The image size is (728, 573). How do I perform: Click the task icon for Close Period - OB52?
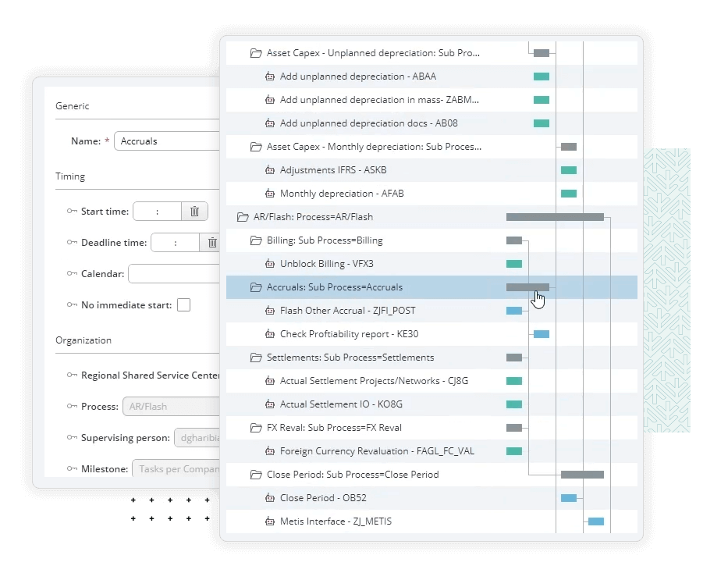(270, 498)
